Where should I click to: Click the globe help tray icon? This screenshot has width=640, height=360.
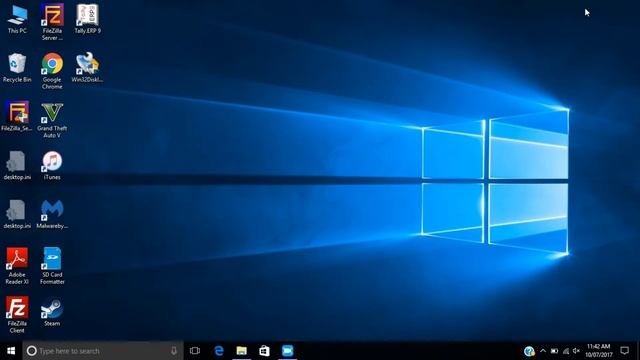tap(529, 351)
